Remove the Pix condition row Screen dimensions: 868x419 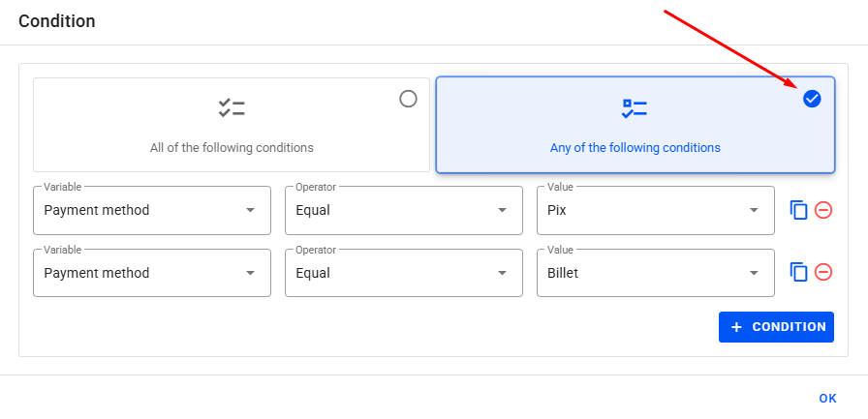[x=823, y=210]
